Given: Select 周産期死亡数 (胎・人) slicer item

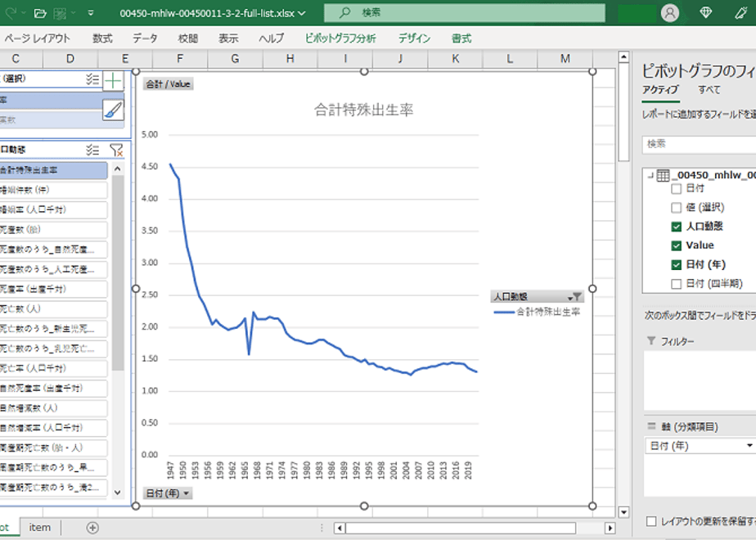Looking at the screenshot, I should point(53,448).
